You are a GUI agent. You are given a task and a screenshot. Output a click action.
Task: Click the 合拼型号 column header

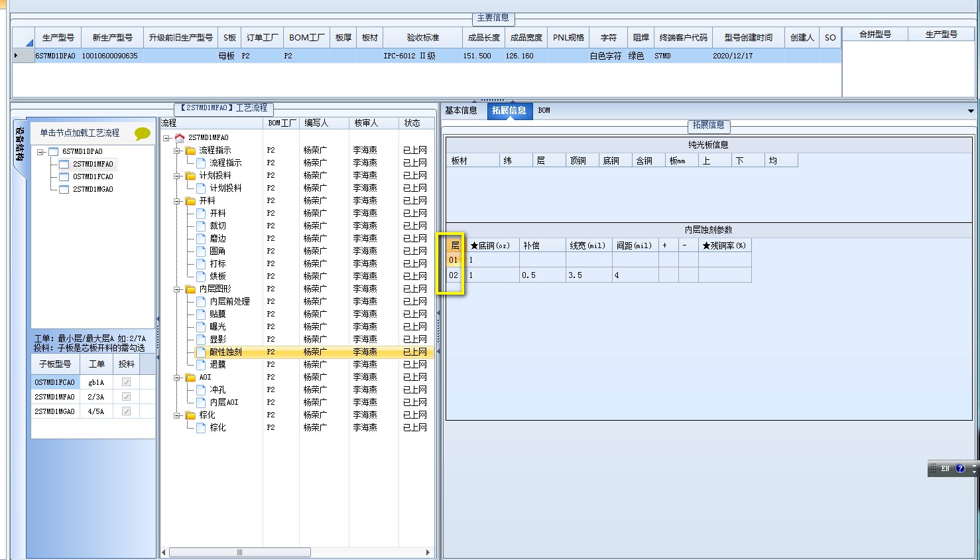[x=875, y=35]
